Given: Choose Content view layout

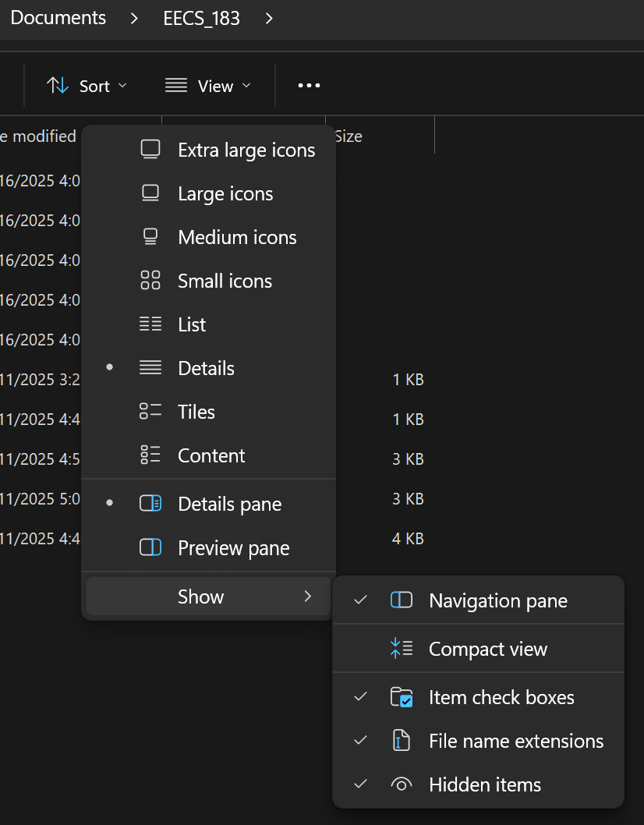Looking at the screenshot, I should coord(208,455).
